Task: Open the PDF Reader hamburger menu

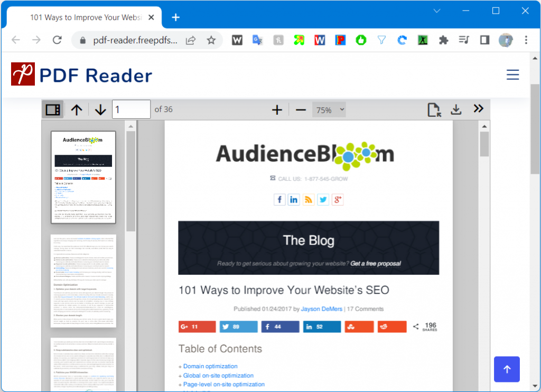Action: pos(512,74)
